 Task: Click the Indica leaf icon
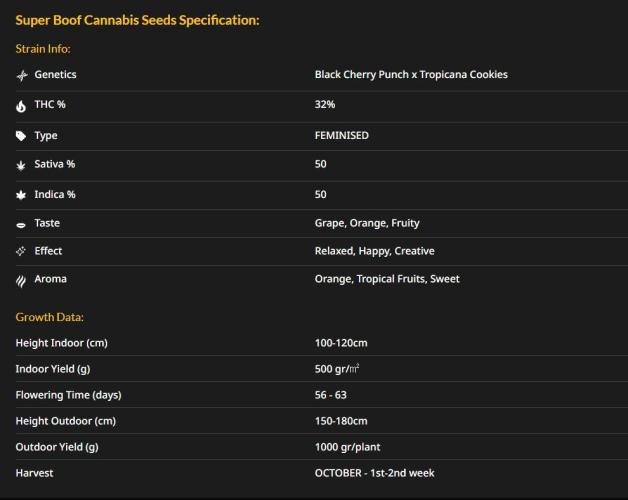pos(21,195)
